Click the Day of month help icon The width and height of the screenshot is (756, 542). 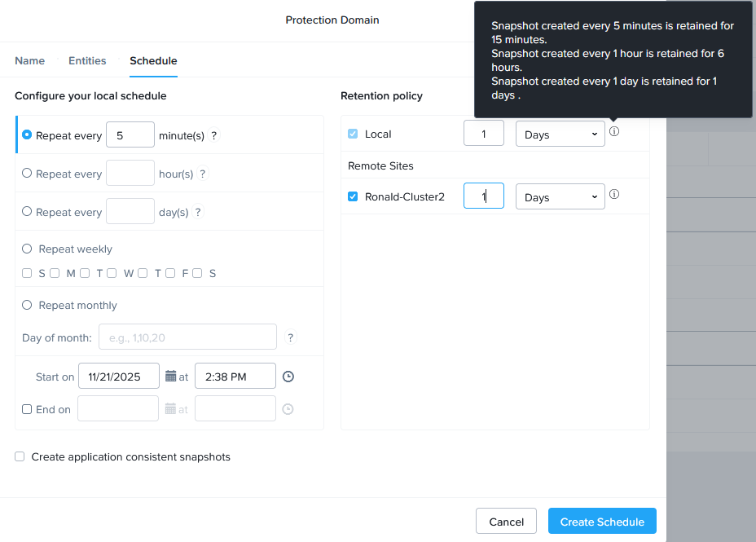[291, 337]
